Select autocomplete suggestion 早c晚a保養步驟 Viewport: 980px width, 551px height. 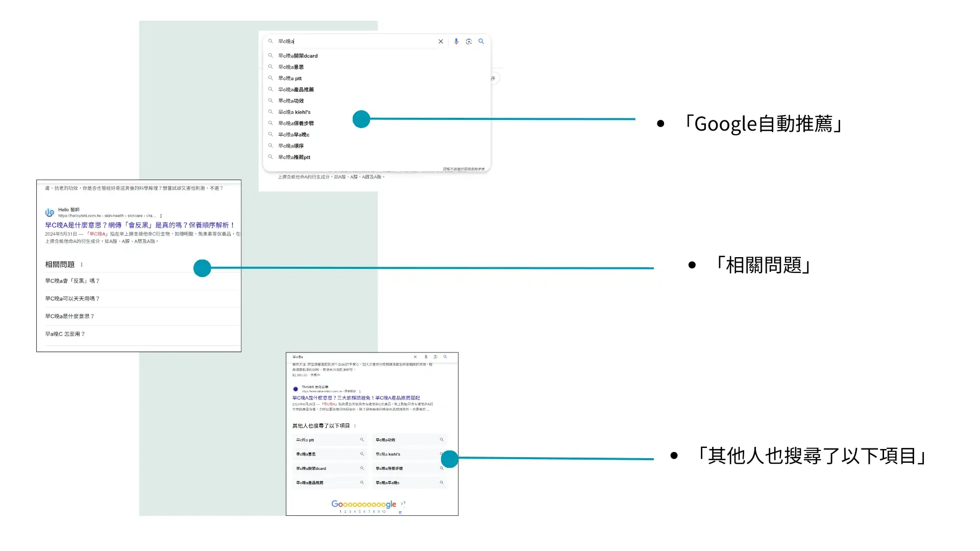[377, 123]
